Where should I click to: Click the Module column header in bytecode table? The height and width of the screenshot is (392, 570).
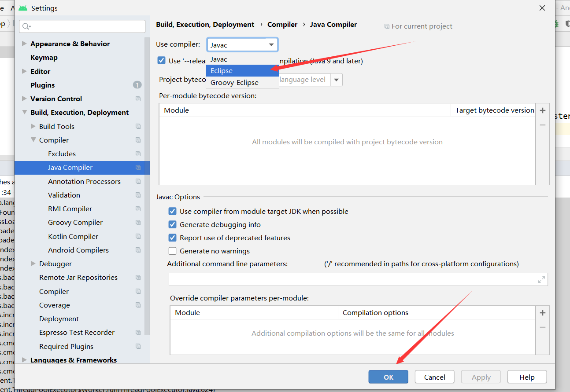tap(305, 110)
